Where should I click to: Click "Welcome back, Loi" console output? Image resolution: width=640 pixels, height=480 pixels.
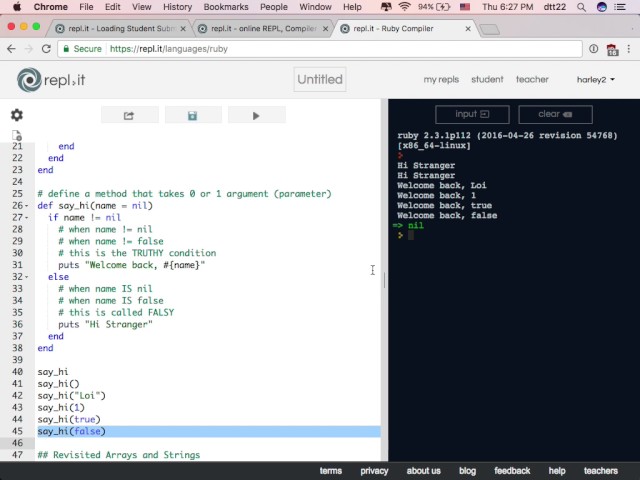pyautogui.click(x=441, y=185)
